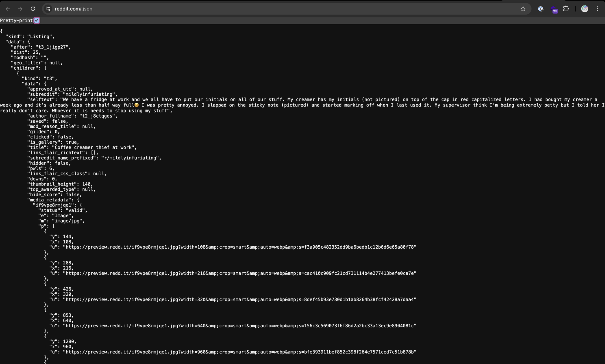Click the preview URL with width=216

[239, 273]
